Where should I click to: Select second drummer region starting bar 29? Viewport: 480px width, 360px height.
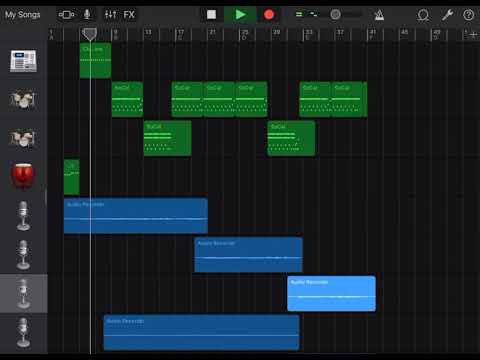291,138
